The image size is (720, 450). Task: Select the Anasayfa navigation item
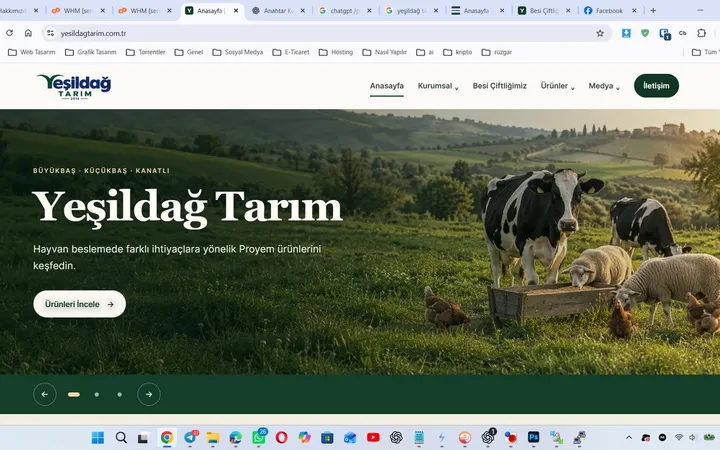coord(387,86)
